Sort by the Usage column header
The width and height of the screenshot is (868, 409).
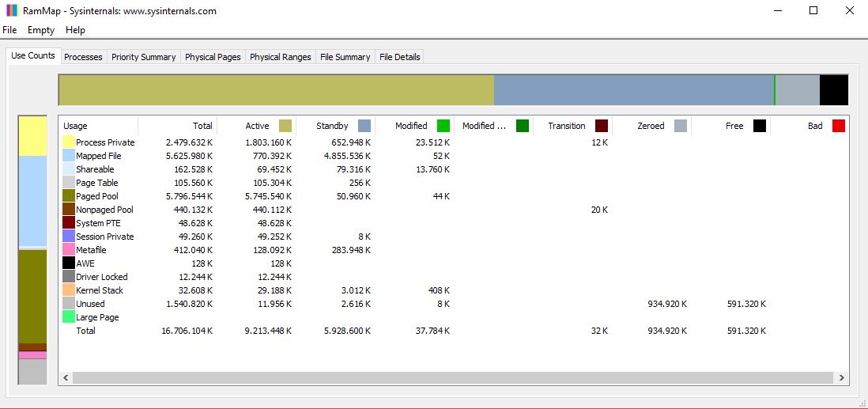pyautogui.click(x=98, y=126)
